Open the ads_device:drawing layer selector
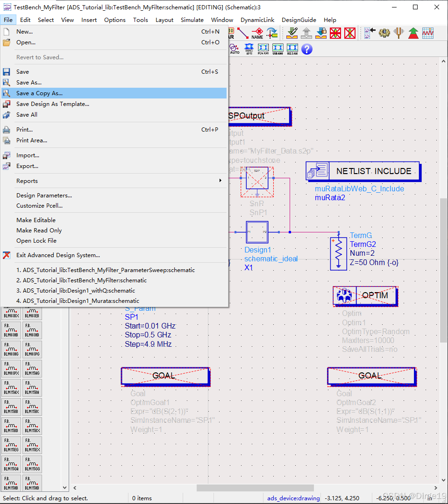The height and width of the screenshot is (504, 448). pos(293,498)
